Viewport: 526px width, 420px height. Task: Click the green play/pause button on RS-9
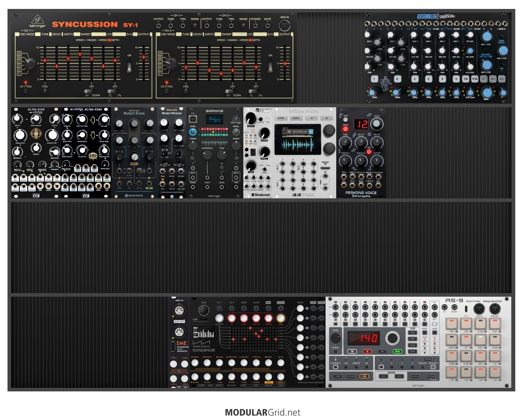click(x=397, y=351)
